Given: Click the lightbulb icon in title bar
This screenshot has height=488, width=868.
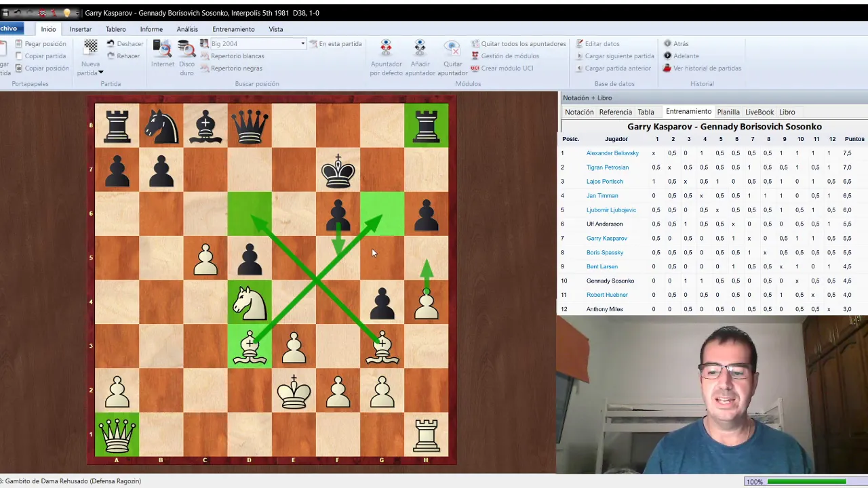Looking at the screenshot, I should point(66,13).
